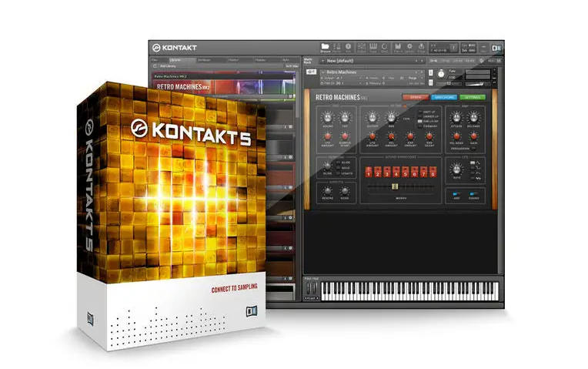Switch to the Database browser tab

[212, 60]
